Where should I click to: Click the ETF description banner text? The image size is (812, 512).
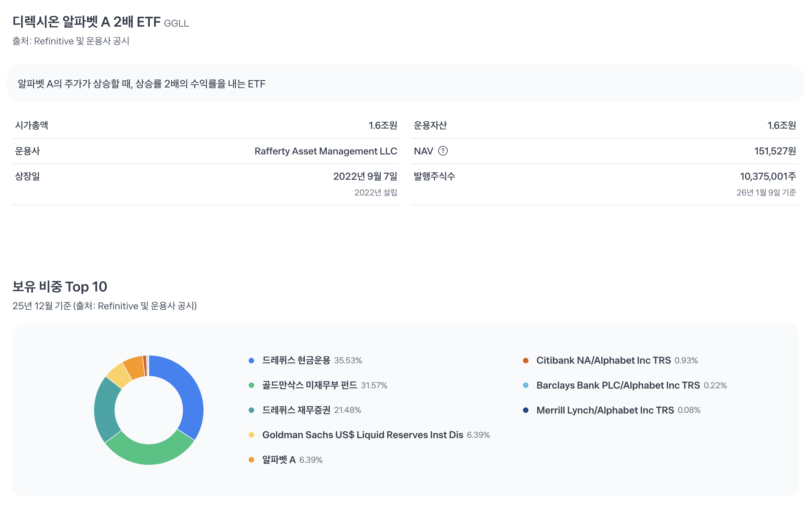[x=141, y=84]
